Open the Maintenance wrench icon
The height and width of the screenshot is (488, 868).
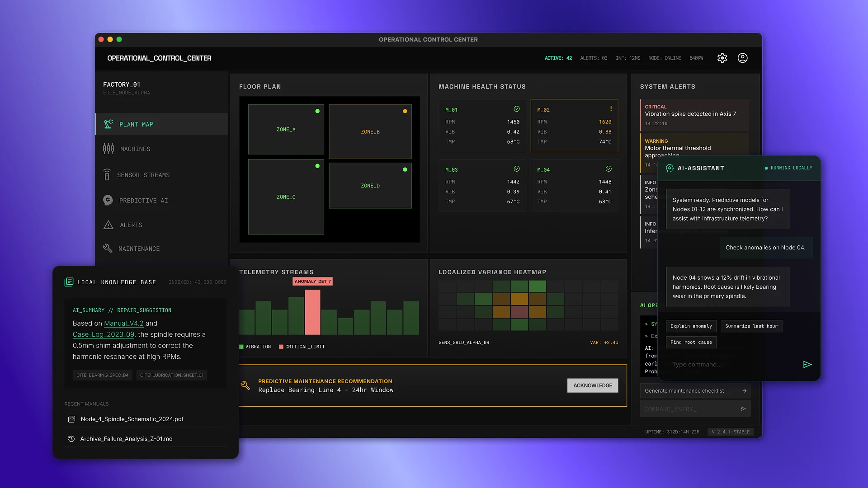[108, 249]
